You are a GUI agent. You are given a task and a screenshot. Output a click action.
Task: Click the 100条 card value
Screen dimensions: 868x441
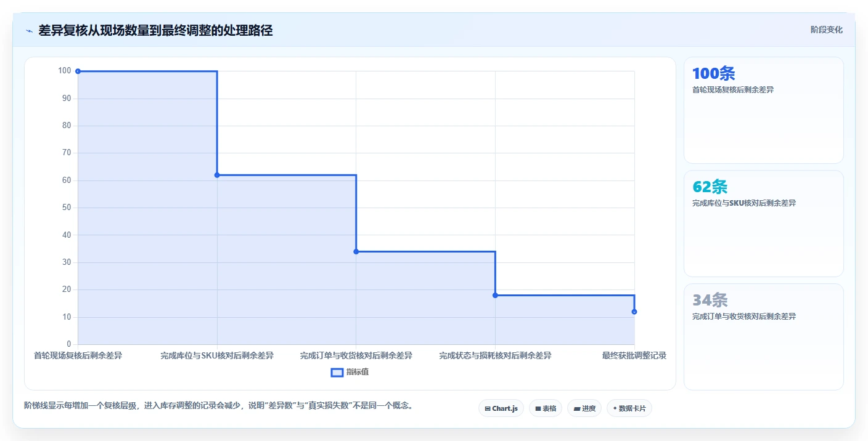point(713,73)
